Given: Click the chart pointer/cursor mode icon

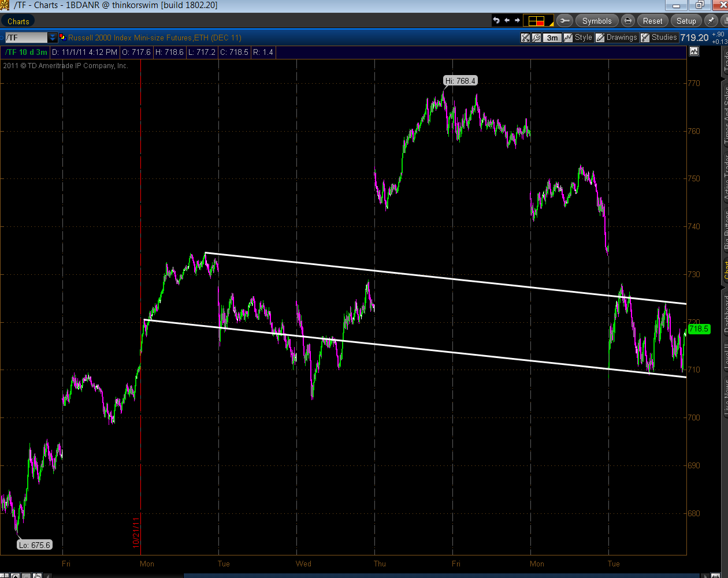Looking at the screenshot, I should pyautogui.click(x=525, y=38).
